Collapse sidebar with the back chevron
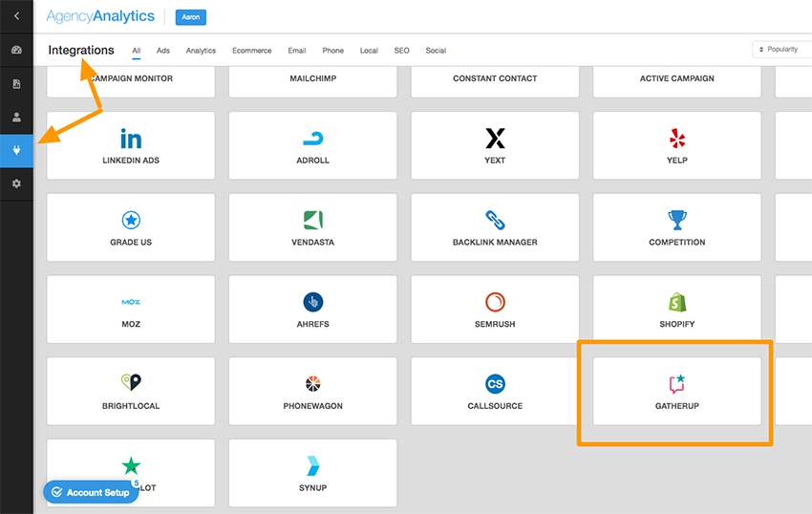812x514 pixels. click(16, 16)
